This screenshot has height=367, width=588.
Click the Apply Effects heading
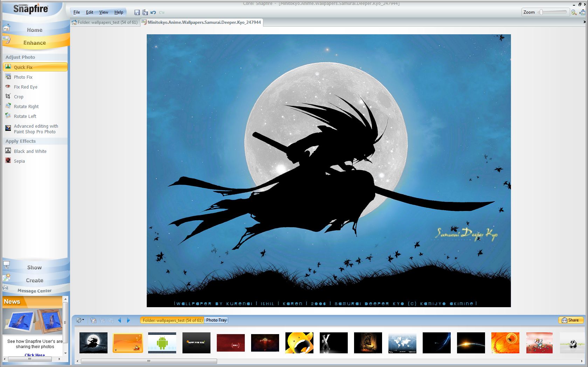coord(21,141)
